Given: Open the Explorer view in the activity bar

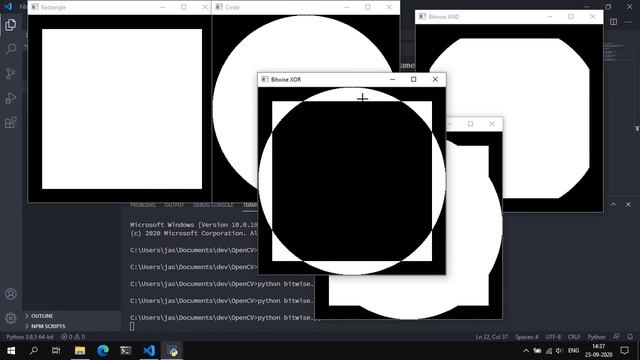Looking at the screenshot, I should pyautogui.click(x=11, y=25).
